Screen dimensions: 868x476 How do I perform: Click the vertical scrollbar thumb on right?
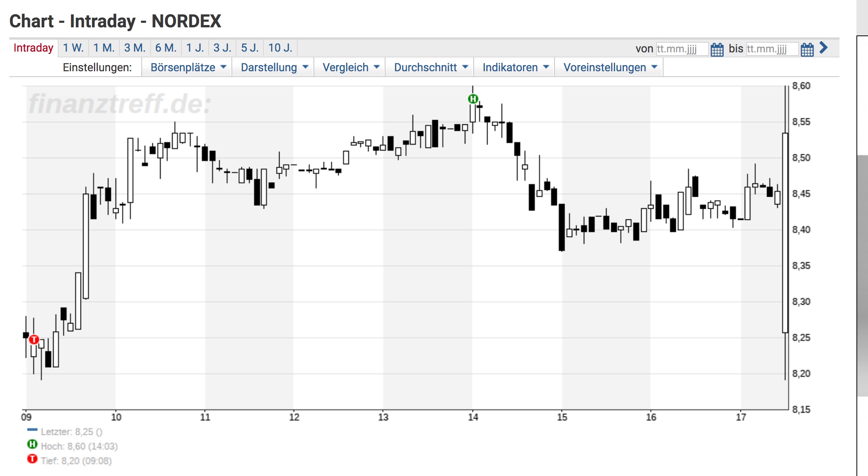click(863, 275)
